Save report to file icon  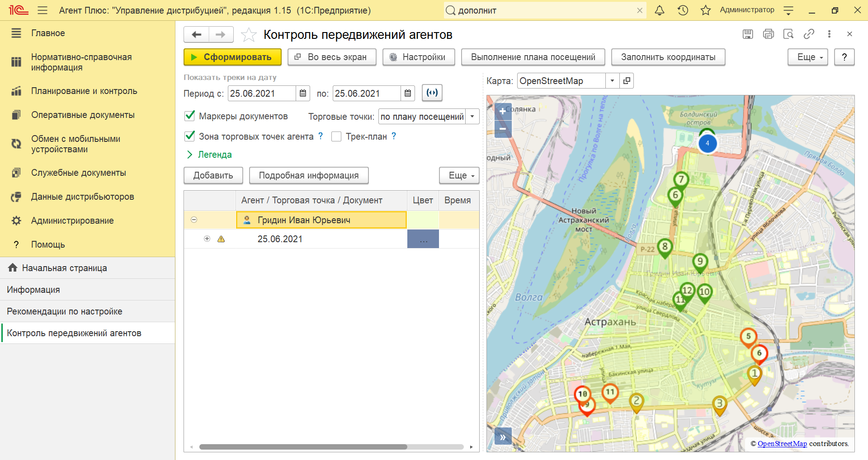click(748, 34)
